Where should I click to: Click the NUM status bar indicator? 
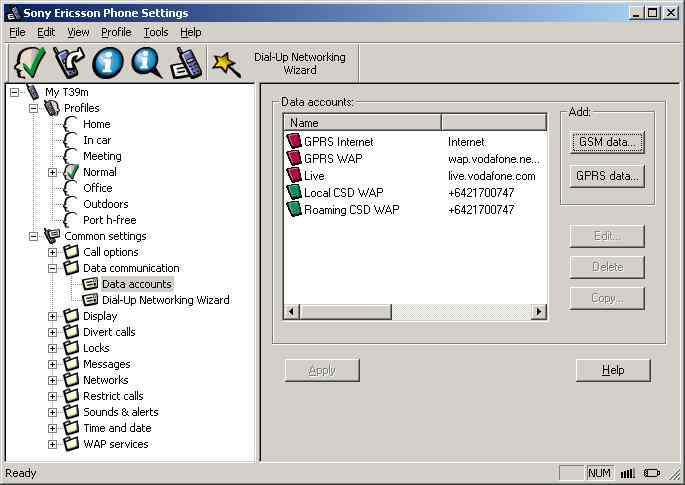coord(599,473)
